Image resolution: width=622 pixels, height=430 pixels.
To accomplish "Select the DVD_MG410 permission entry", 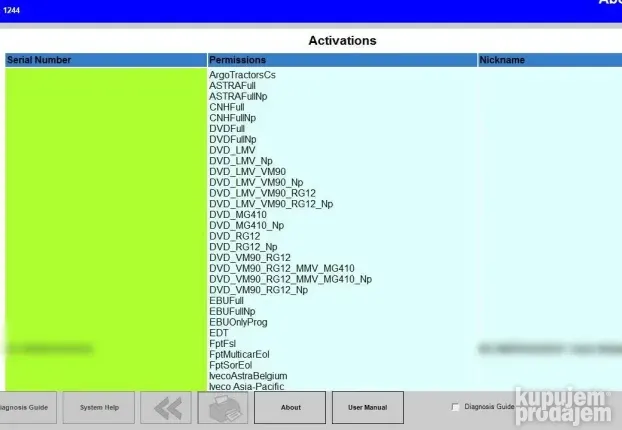I will [238, 215].
